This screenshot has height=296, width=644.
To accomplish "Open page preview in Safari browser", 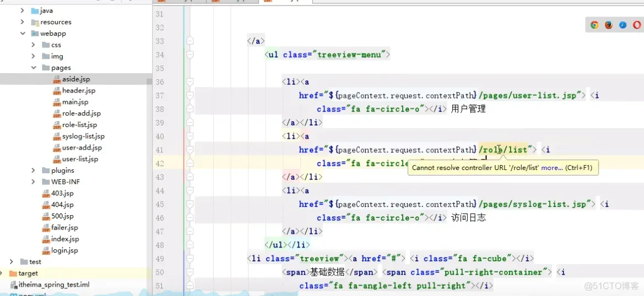I will click(x=623, y=25).
